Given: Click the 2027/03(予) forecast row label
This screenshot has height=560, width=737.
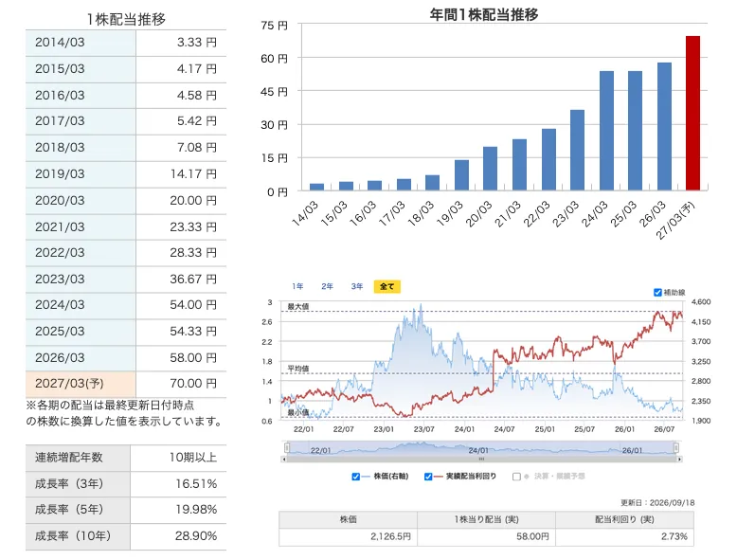Looking at the screenshot, I should click(x=69, y=383).
